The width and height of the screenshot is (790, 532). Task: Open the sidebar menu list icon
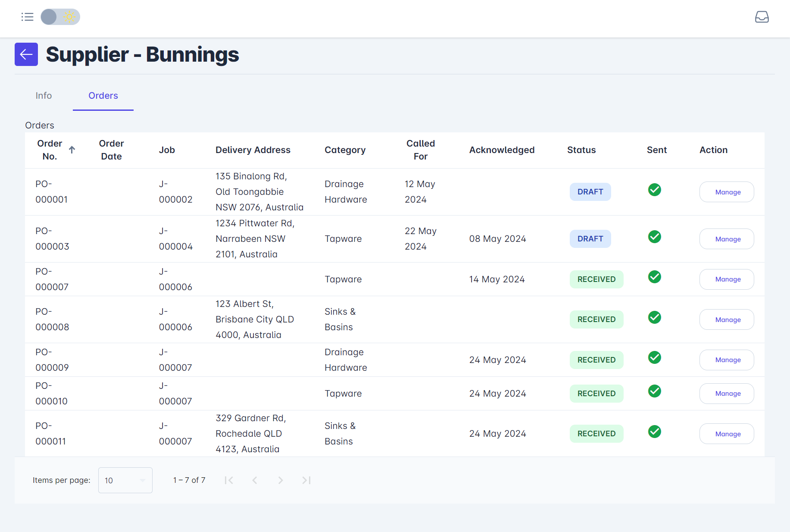[x=27, y=17]
